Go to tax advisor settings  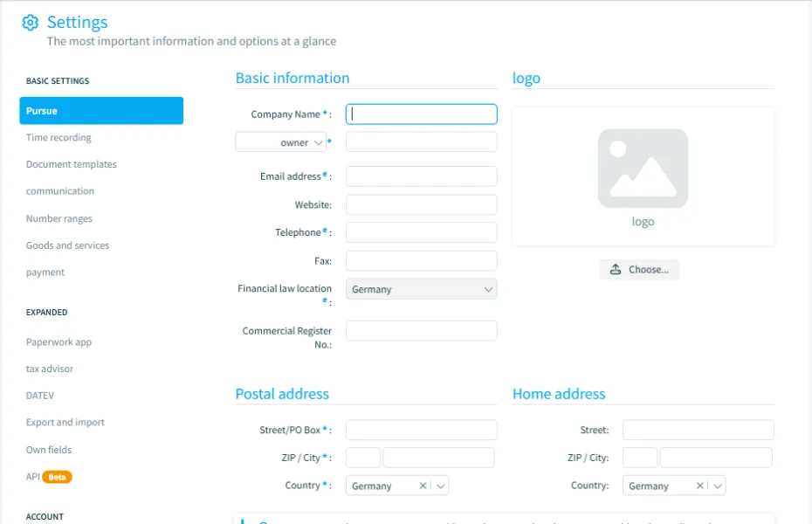50,369
